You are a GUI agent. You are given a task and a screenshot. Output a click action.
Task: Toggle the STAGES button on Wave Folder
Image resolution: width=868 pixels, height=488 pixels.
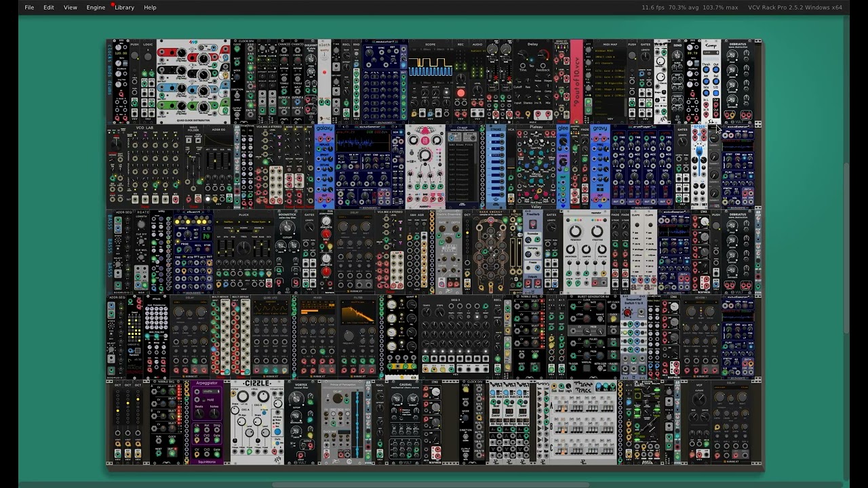(x=189, y=140)
